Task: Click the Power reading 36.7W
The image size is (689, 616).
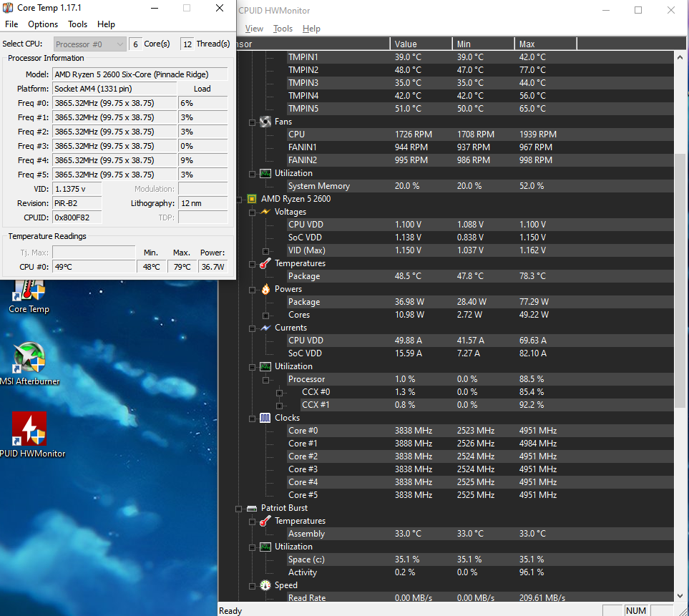Action: pyautogui.click(x=212, y=267)
